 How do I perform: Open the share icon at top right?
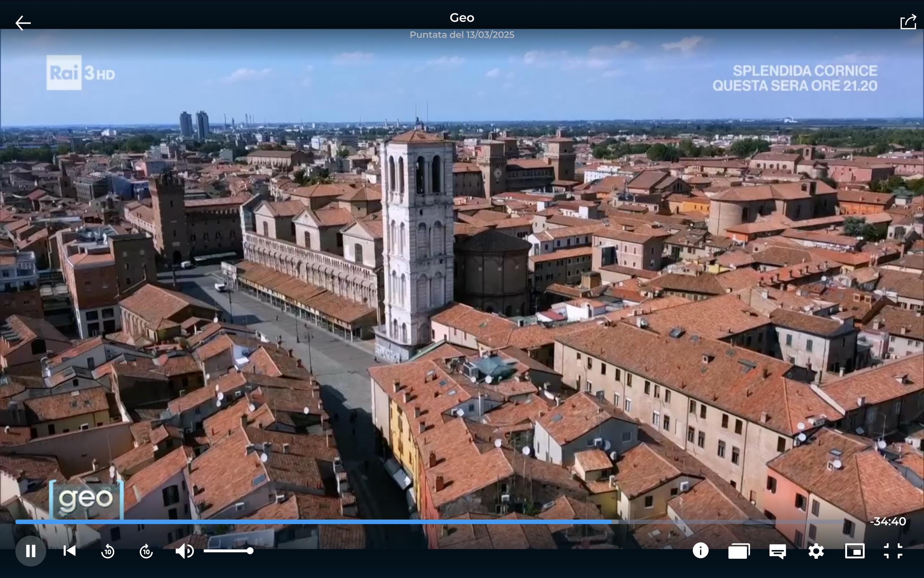908,22
